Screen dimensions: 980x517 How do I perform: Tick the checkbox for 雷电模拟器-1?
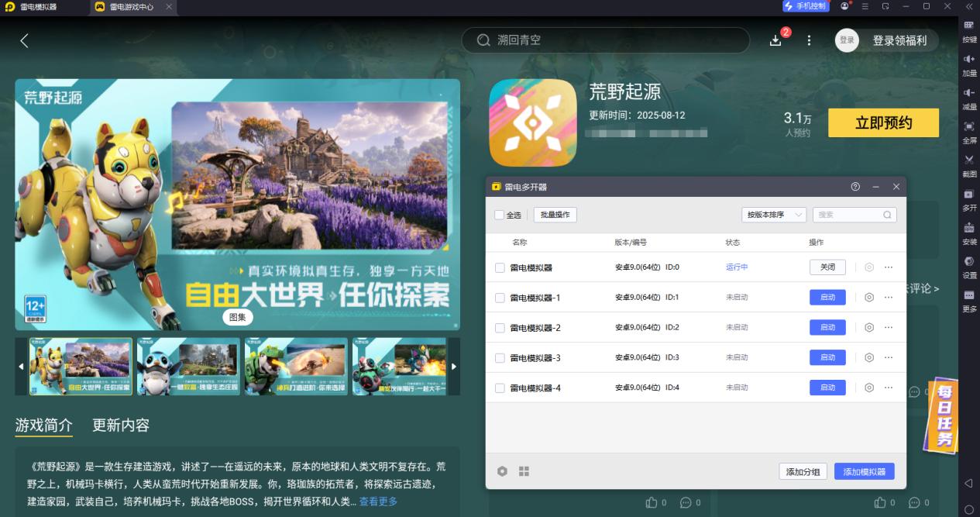pyautogui.click(x=500, y=298)
